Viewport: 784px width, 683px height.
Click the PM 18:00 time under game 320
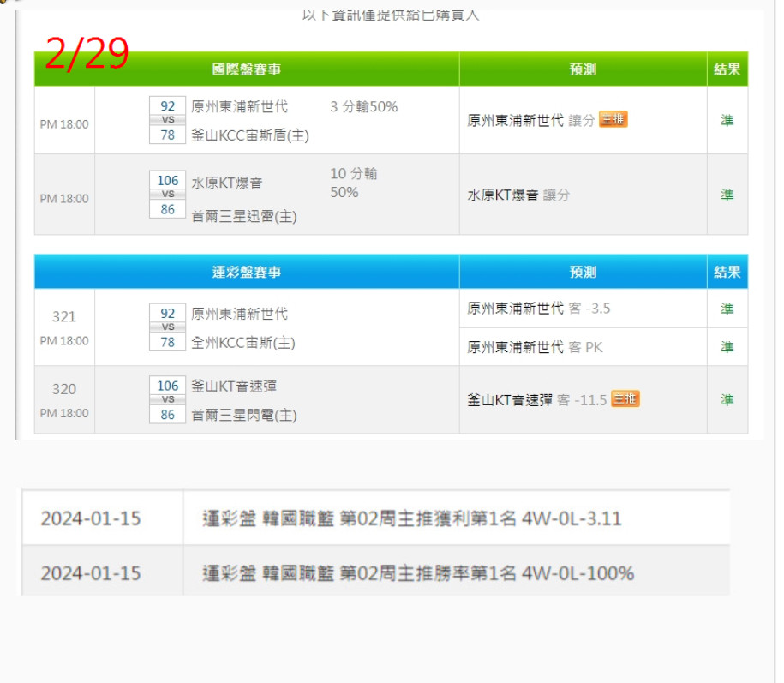(x=64, y=413)
